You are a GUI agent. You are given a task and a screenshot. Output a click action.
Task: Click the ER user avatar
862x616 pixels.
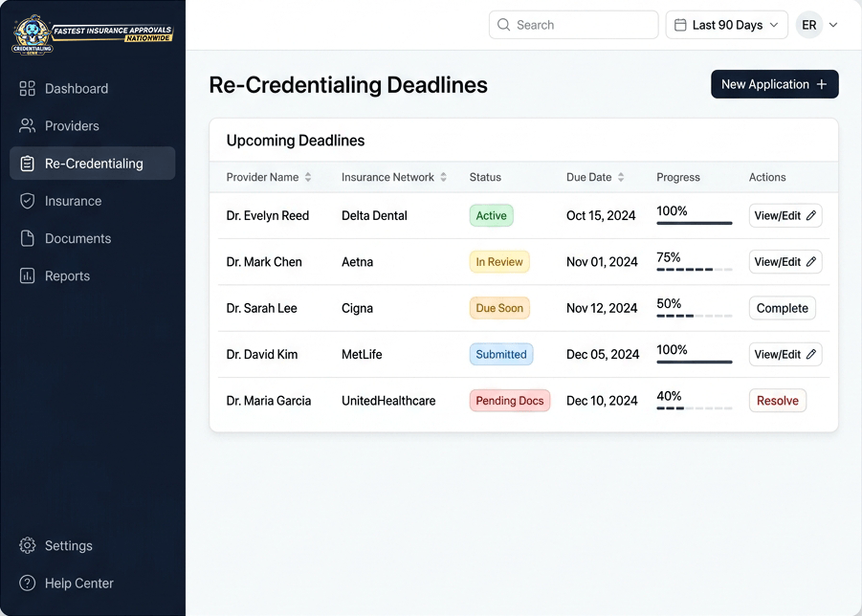pos(808,25)
